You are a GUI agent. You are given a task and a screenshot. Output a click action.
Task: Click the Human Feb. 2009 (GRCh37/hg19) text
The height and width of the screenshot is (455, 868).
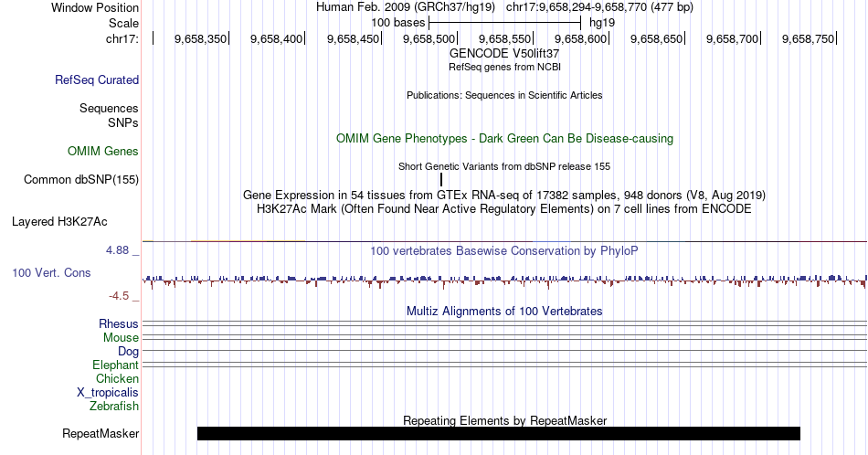point(406,7)
